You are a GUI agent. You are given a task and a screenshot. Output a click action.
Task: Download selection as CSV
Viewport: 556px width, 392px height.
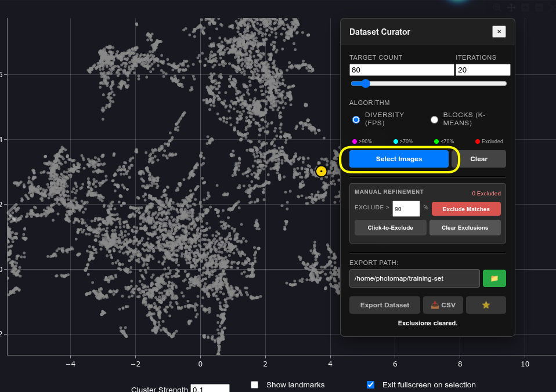click(443, 305)
